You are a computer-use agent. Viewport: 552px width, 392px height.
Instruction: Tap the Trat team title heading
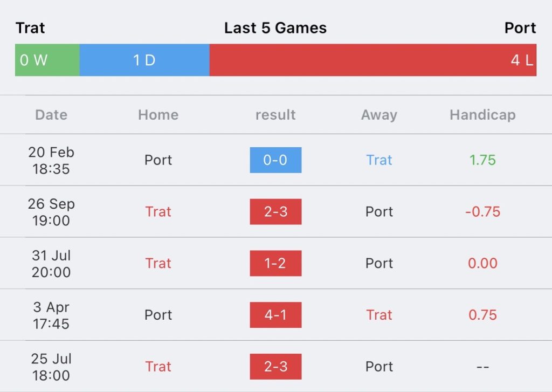click(30, 28)
